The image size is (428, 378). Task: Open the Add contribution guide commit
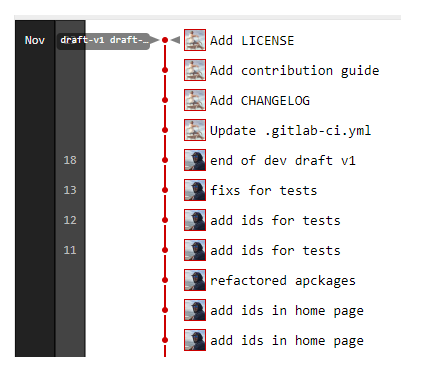pos(295,71)
